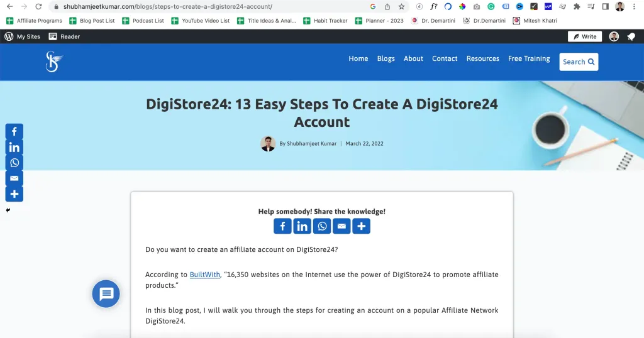
Task: Click the f? font extension icon
Action: pyautogui.click(x=434, y=6)
